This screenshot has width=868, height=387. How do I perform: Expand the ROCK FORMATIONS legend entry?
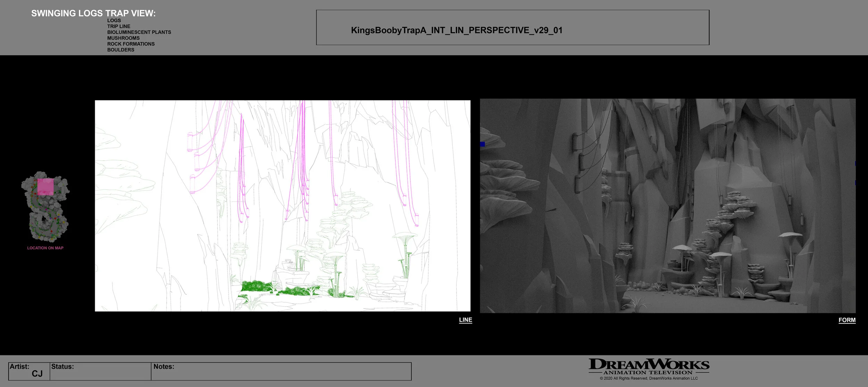tap(131, 44)
